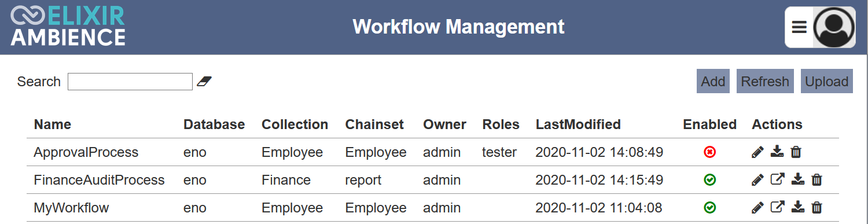Focus the Search input field
The height and width of the screenshot is (224, 868).
pyautogui.click(x=130, y=82)
